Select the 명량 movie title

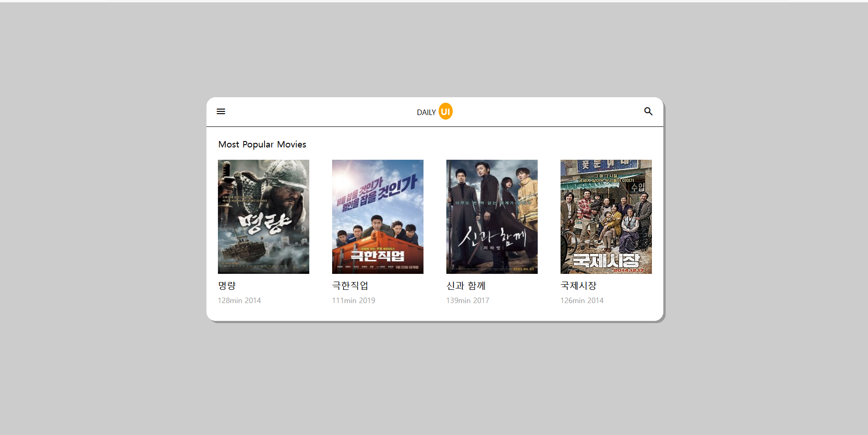coord(227,286)
